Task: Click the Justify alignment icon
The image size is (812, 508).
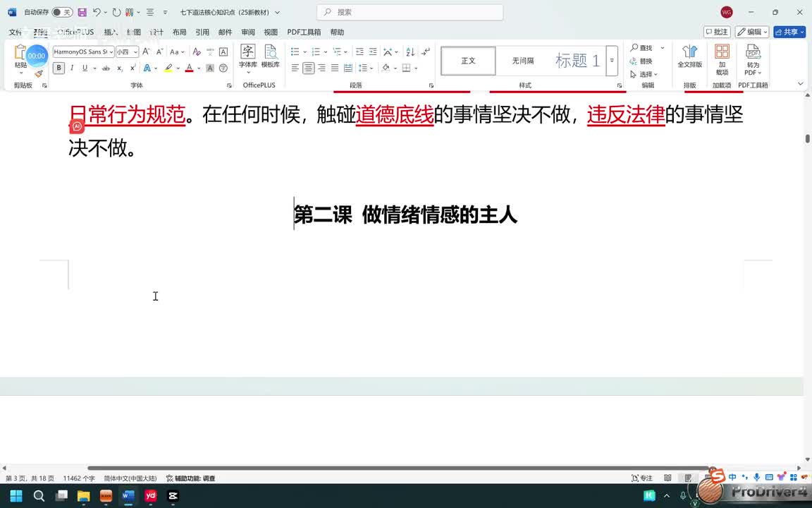Action: tap(335, 68)
